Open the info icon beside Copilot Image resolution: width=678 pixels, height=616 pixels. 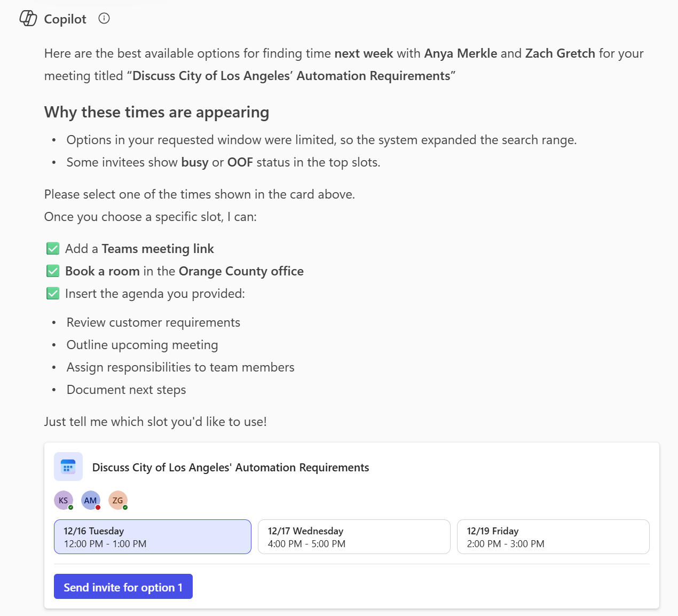point(104,19)
